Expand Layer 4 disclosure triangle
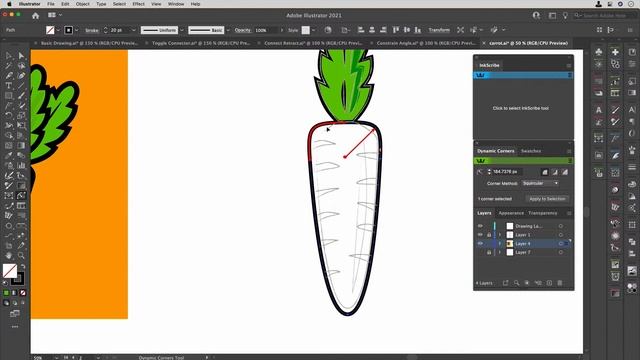Image resolution: width=640 pixels, height=360 pixels. click(500, 244)
